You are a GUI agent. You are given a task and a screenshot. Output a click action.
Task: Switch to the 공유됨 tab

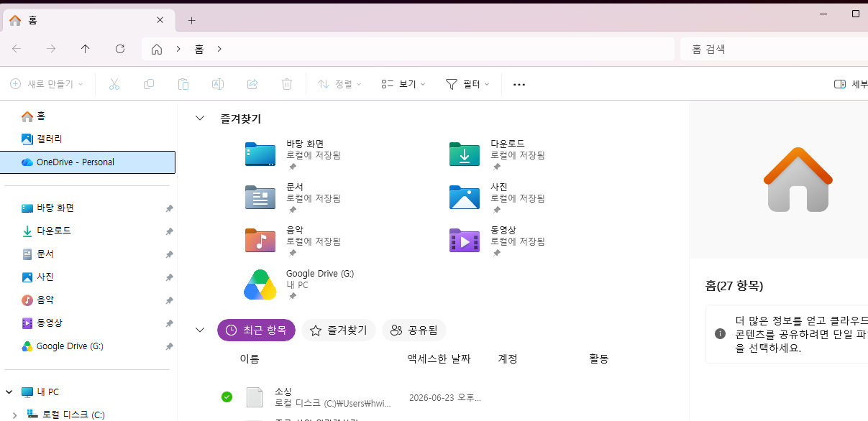[x=414, y=330]
